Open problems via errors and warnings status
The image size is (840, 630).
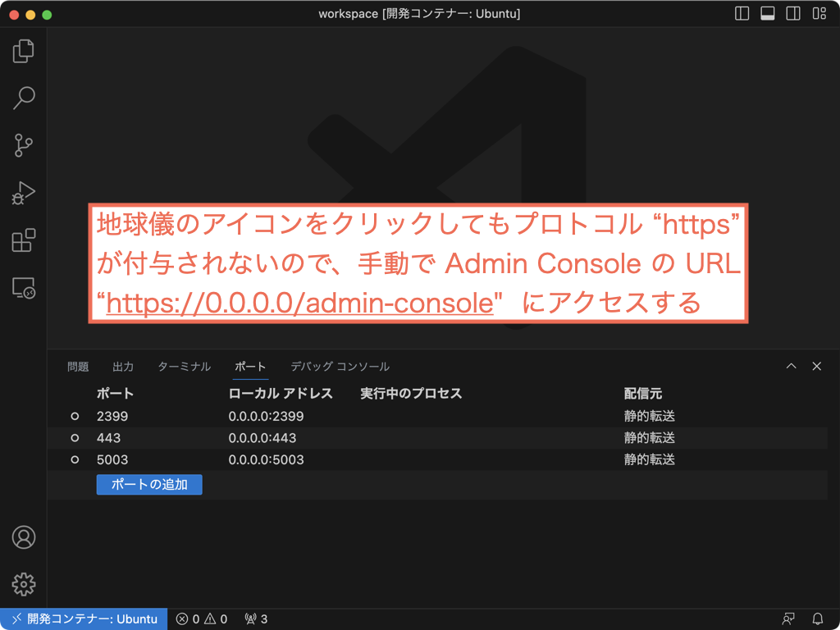202,619
